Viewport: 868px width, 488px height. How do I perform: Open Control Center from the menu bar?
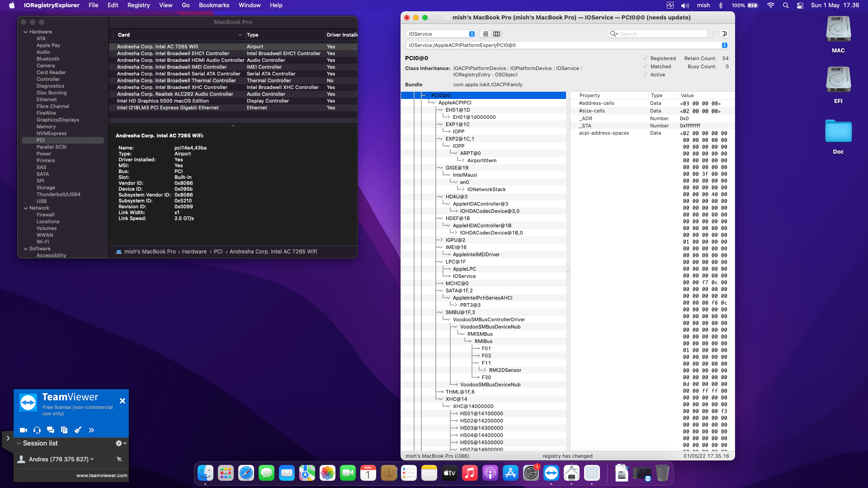coord(800,5)
